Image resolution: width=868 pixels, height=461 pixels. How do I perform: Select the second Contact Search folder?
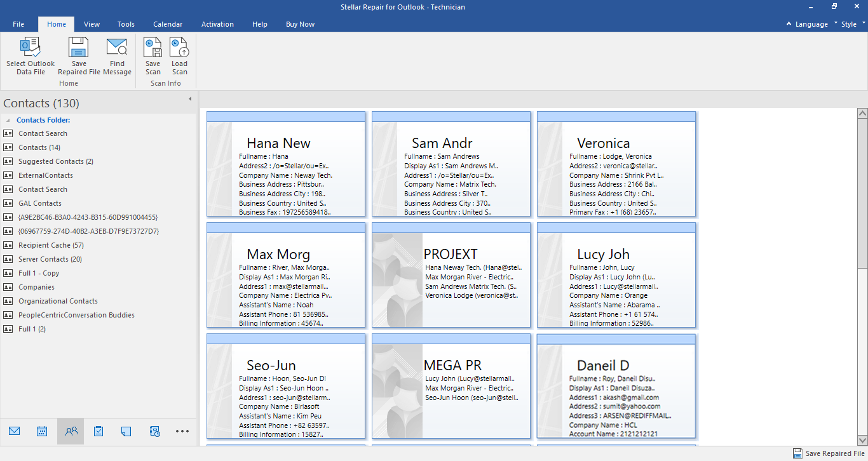[43, 189]
